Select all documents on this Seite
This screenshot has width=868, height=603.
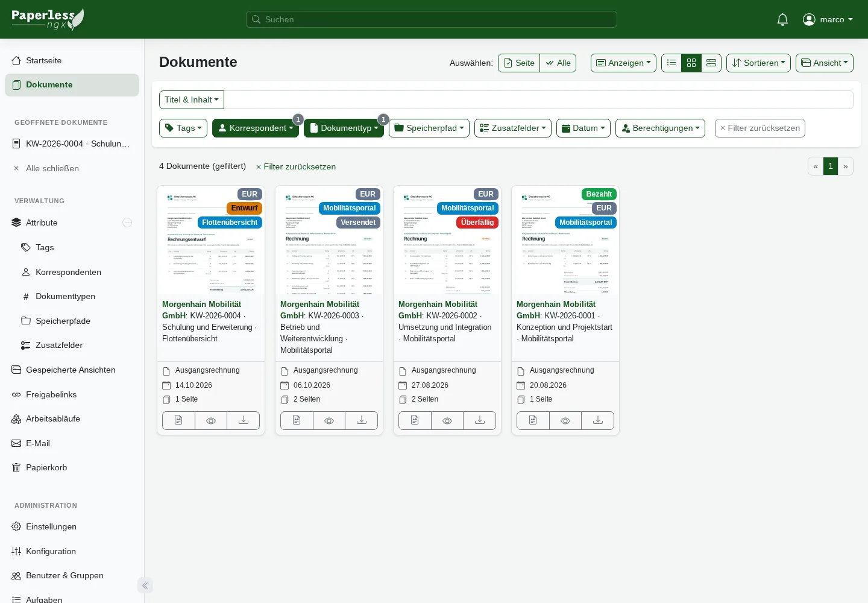click(519, 63)
